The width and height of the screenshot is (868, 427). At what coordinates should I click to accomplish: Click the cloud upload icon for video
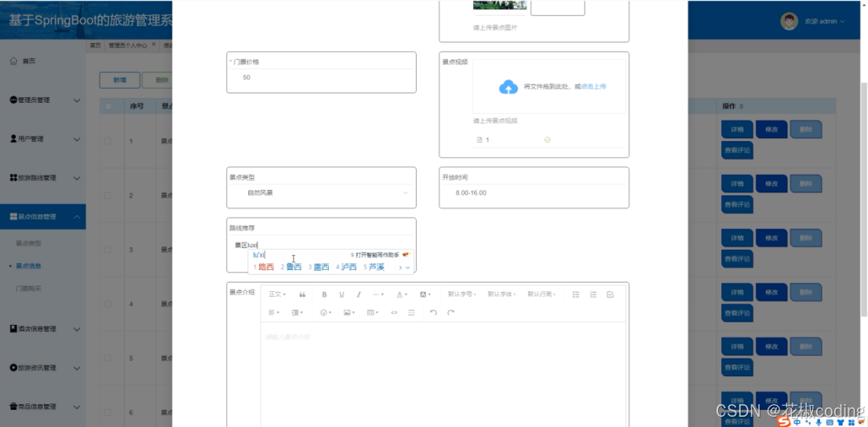coord(509,87)
